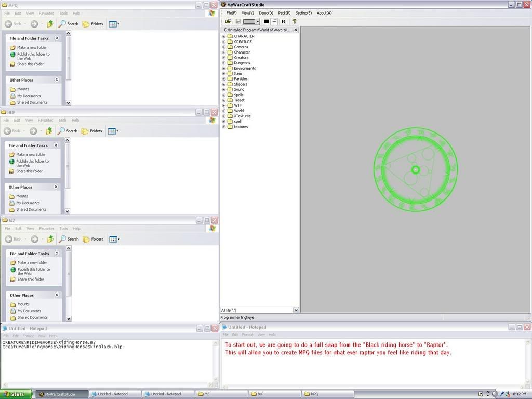Click the green circular model in the viewport

[416, 169]
